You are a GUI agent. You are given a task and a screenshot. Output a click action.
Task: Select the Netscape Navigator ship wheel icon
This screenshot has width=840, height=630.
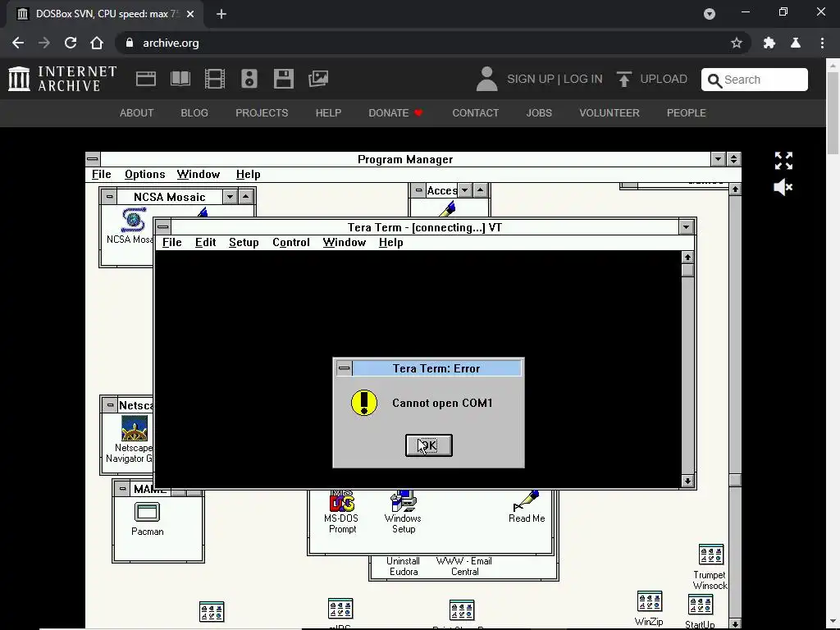click(134, 428)
